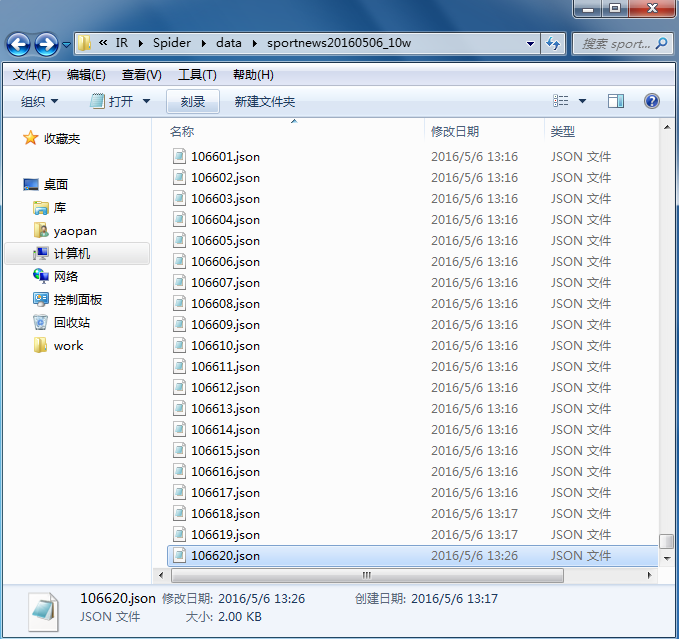Select 回收站 recycle bin icon
Screen dimensions: 679x639
(40, 322)
